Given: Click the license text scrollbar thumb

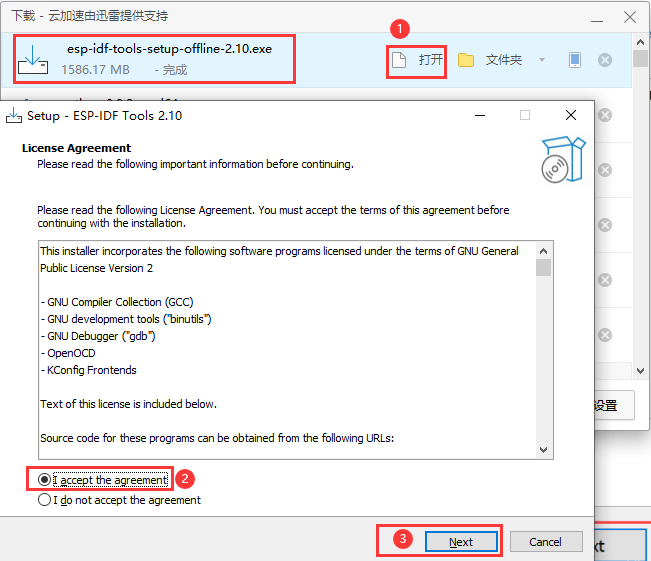Looking at the screenshot, I should 543,267.
